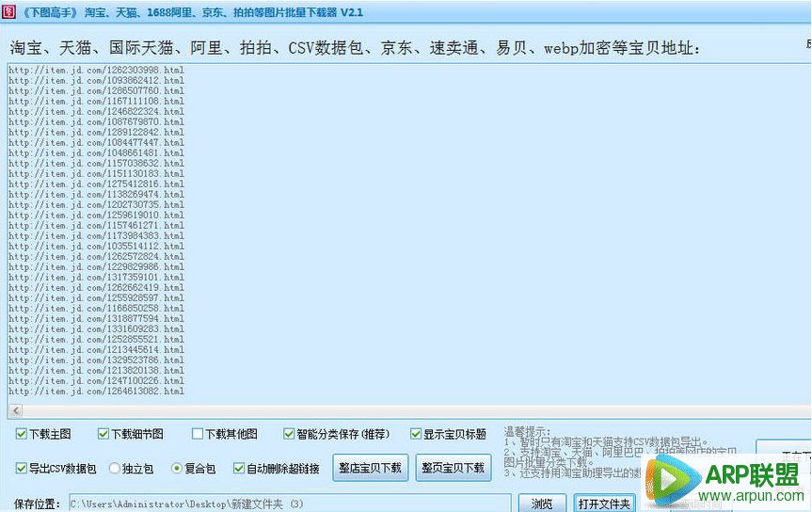Toggle the 自动删除超链接 checkbox
The width and height of the screenshot is (812, 512).
239,469
